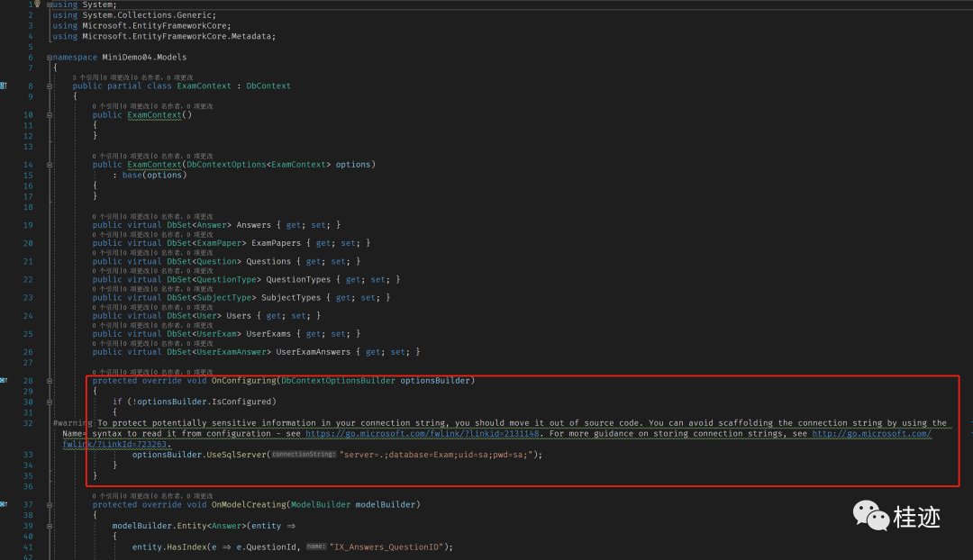This screenshot has width=973, height=560.
Task: Click the 'name:' inlay hint on line 41
Action: [x=316, y=546]
